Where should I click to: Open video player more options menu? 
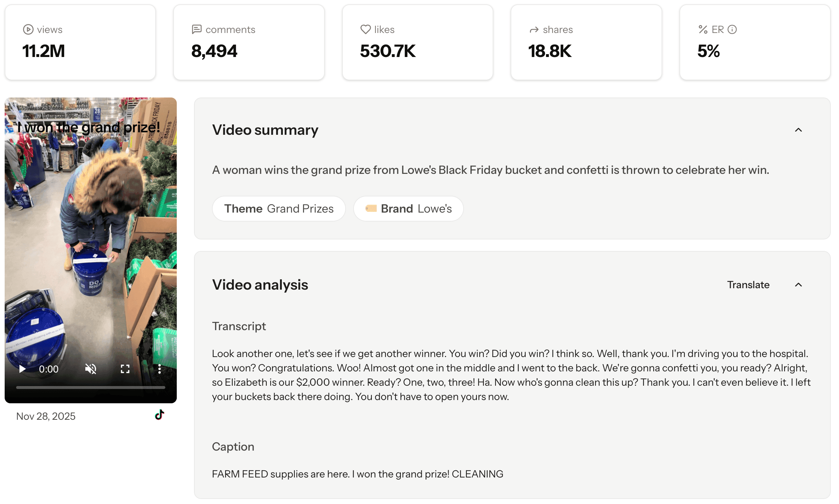pos(160,369)
